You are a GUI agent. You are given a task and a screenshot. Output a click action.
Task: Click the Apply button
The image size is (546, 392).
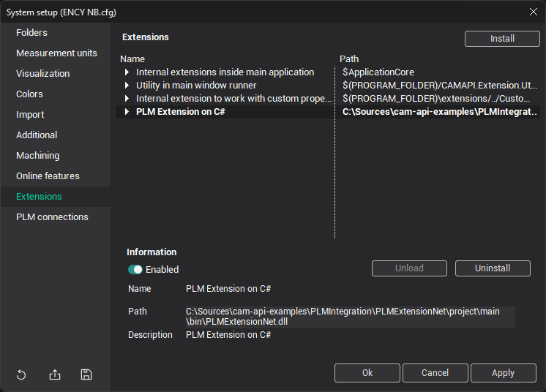[x=503, y=373]
